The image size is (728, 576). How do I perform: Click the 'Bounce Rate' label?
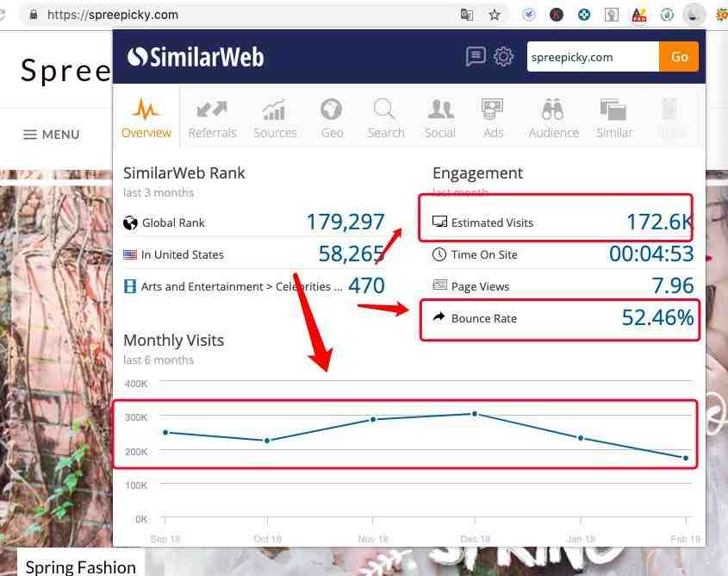pyautogui.click(x=484, y=318)
